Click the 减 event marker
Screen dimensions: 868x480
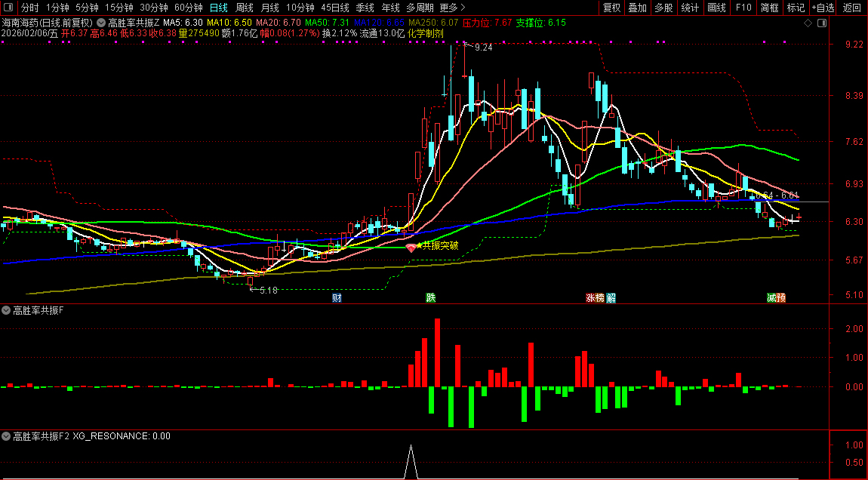pyautogui.click(x=771, y=298)
